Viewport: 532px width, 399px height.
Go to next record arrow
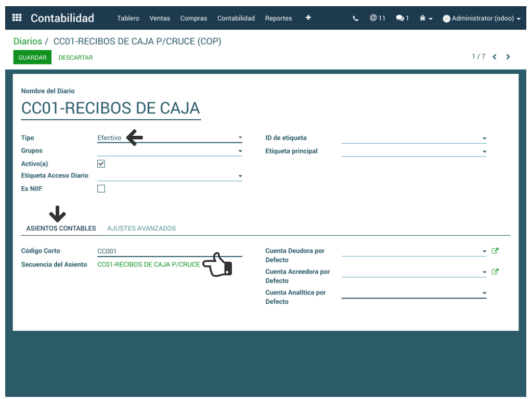[x=508, y=57]
